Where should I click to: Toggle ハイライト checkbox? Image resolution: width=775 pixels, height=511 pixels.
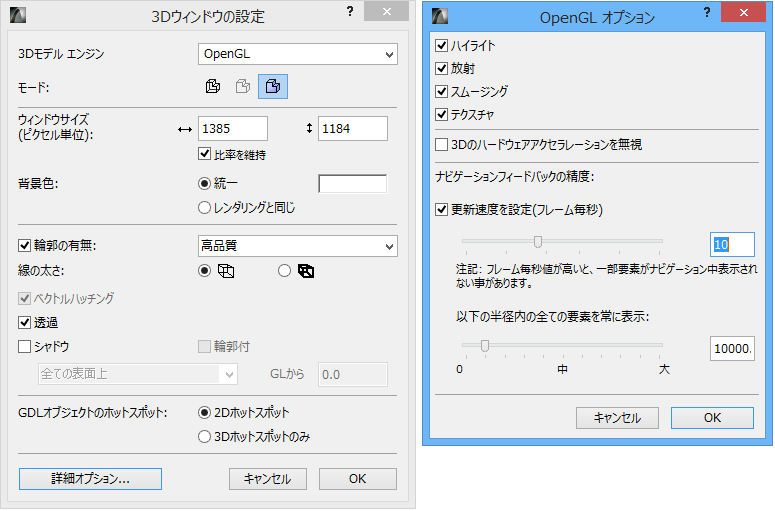pos(441,45)
